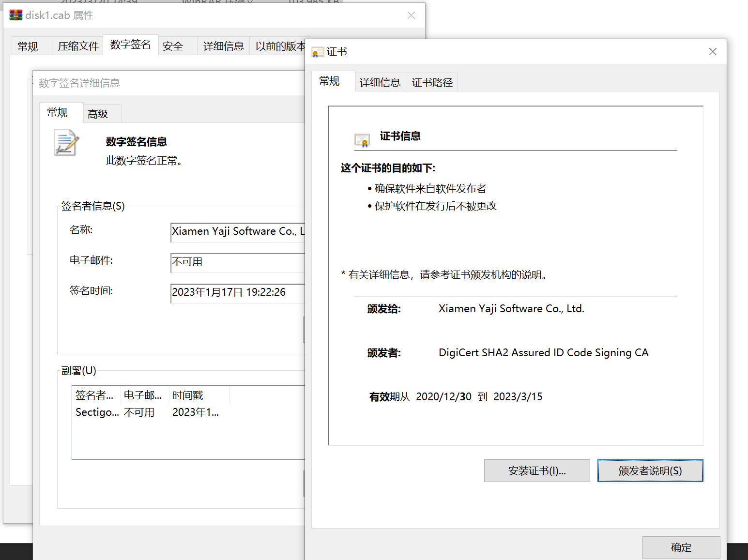Confirm the certificate dialog with 确定
This screenshot has height=560, width=748.
pos(681,547)
